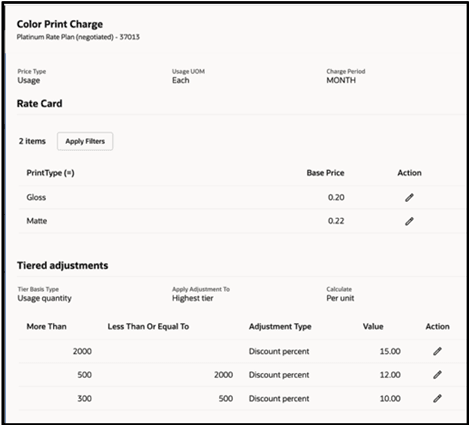471x427 pixels.
Task: Click the Rate Card section heading
Action: (x=39, y=104)
